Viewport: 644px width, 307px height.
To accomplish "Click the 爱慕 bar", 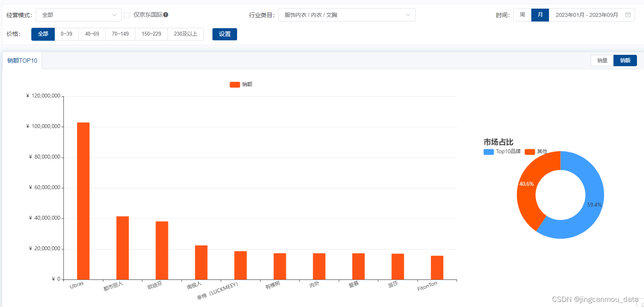I will pyautogui.click(x=358, y=266).
